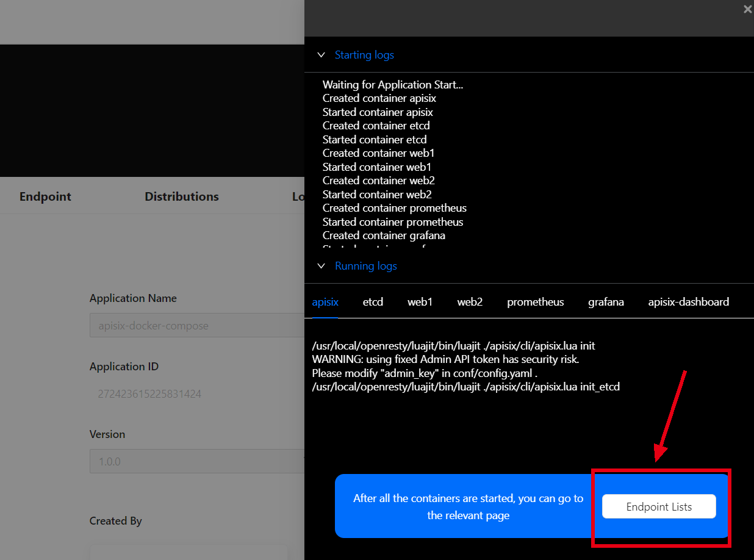Switch to the web2 log tab
This screenshot has width=754, height=560.
(470, 302)
